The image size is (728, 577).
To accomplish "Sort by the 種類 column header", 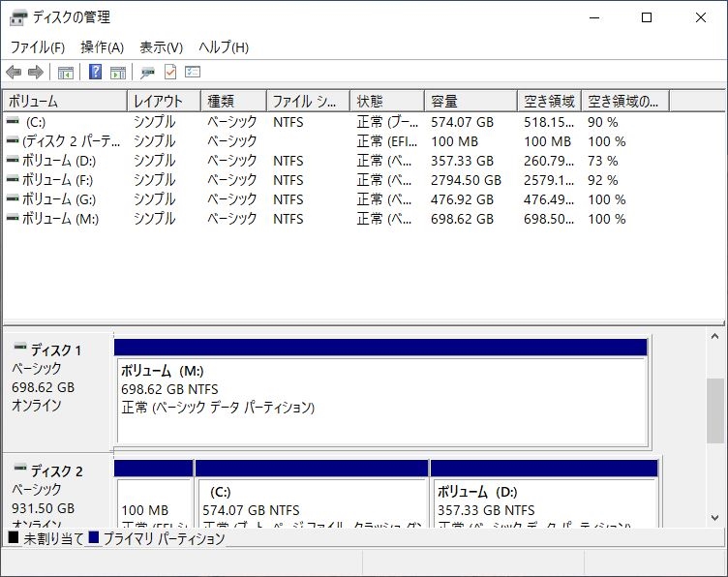I will pos(233,102).
